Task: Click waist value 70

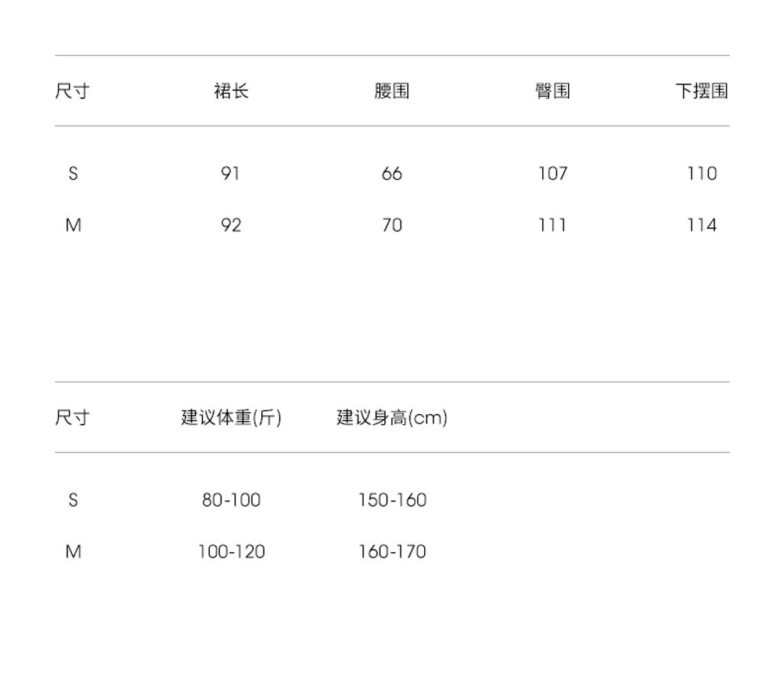Action: (x=391, y=225)
